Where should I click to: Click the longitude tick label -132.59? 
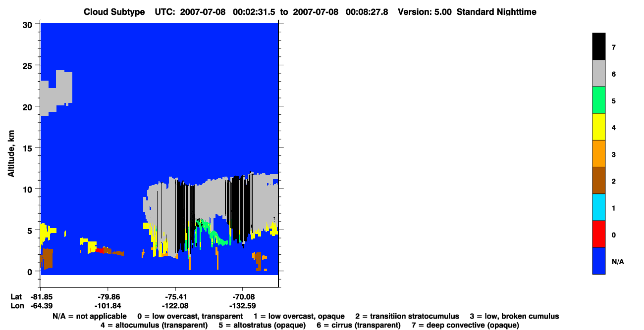point(243,305)
